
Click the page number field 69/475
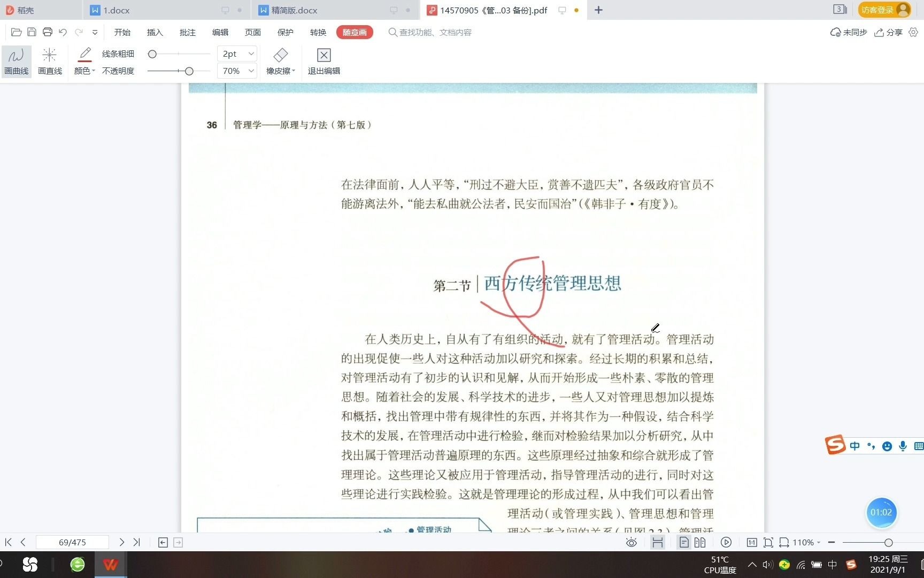(x=72, y=542)
